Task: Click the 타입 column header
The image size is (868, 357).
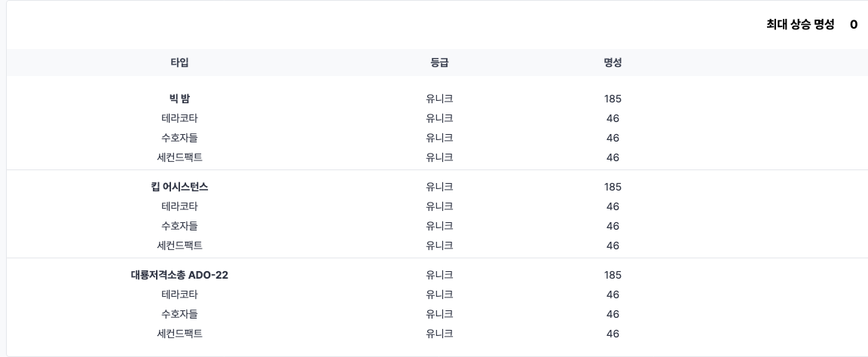Action: [179, 63]
